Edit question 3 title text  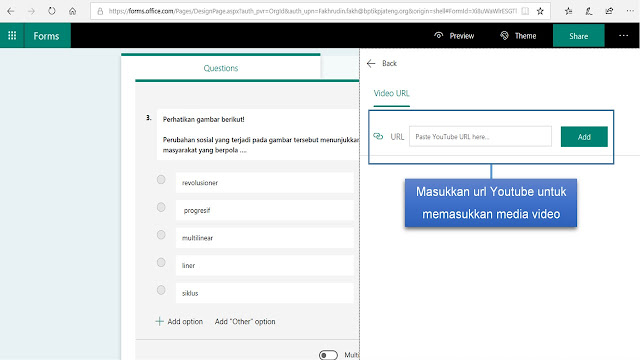click(x=258, y=134)
